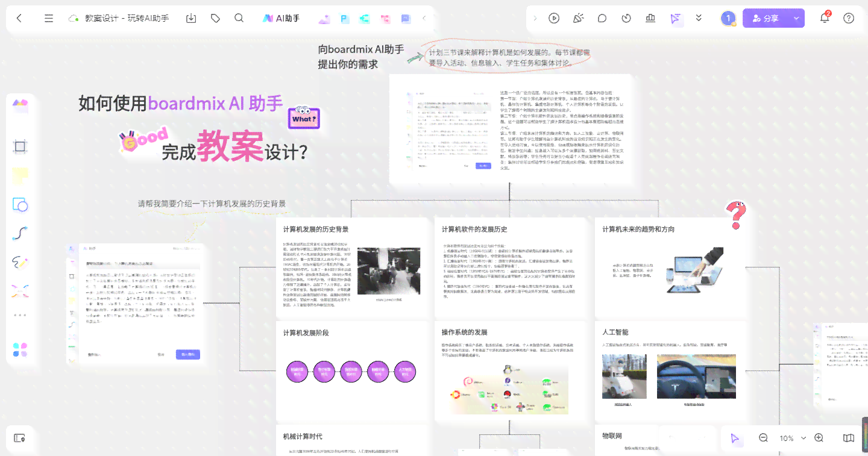Click the export/download icon
Screen dimensions: 868x456
(x=191, y=18)
